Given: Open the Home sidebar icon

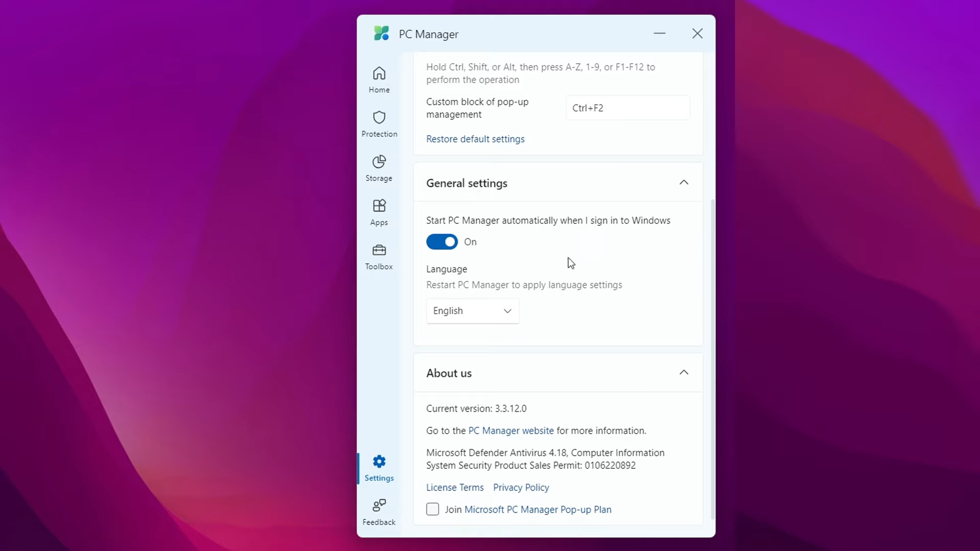Looking at the screenshot, I should [379, 73].
